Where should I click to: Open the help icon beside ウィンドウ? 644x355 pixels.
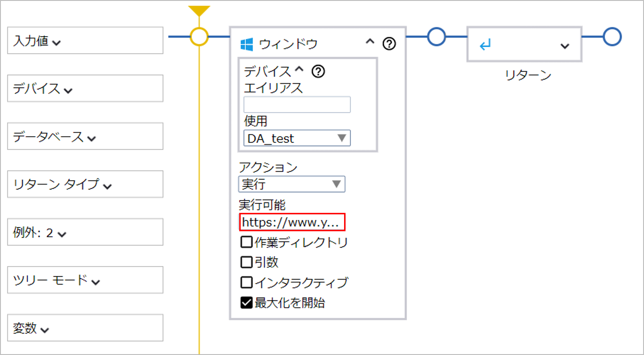[x=389, y=43]
